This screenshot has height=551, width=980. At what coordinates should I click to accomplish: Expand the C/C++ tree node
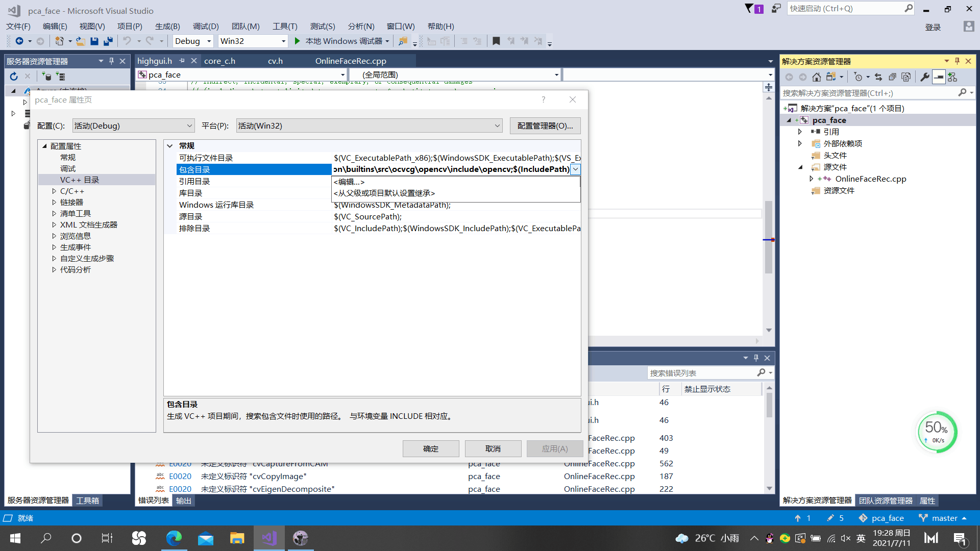pos(54,191)
